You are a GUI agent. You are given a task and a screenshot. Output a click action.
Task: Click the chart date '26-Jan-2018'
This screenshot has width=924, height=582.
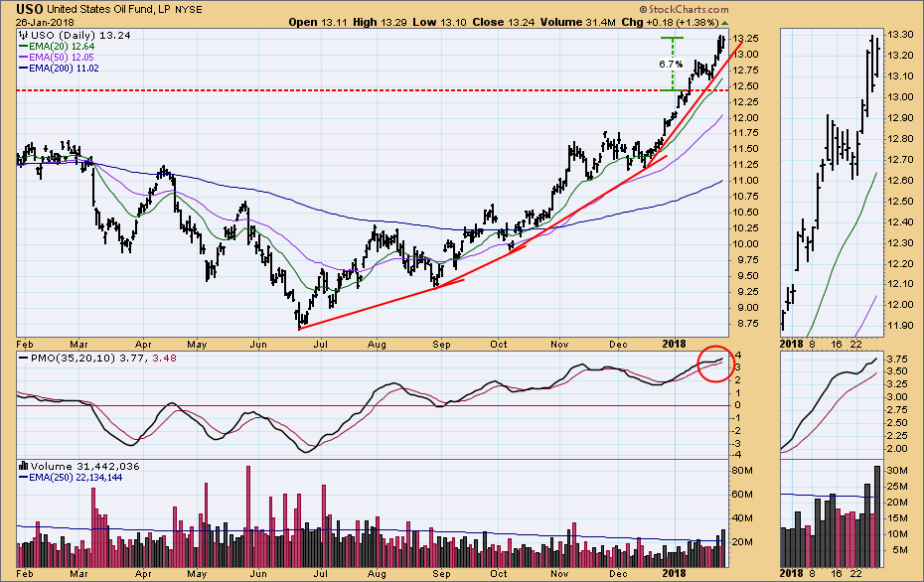click(x=45, y=23)
